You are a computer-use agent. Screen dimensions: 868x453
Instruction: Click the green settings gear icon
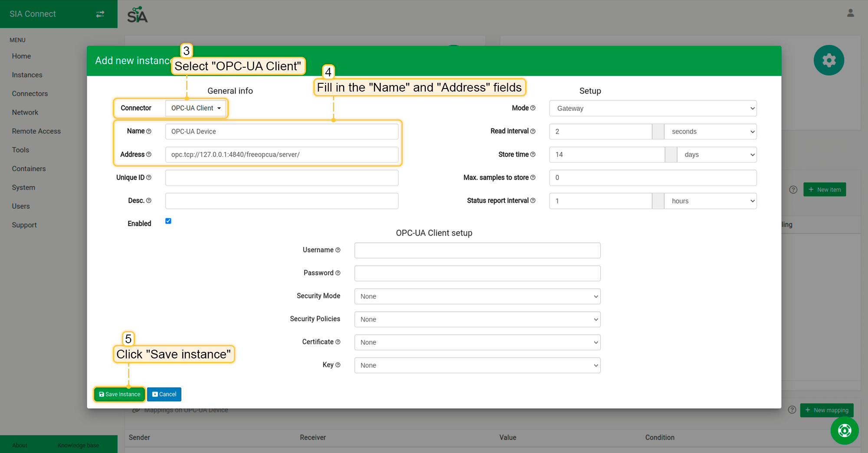(829, 60)
